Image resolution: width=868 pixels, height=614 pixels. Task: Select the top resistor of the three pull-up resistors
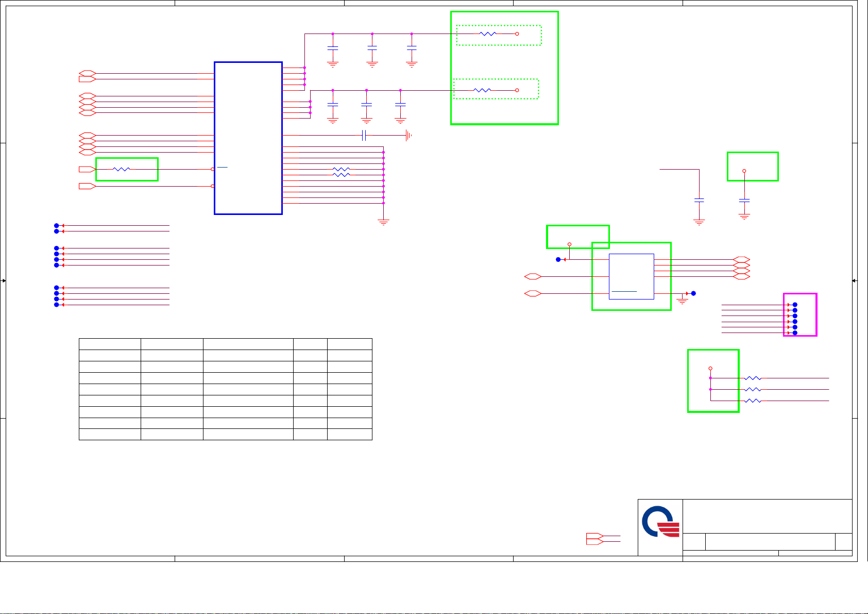coord(753,378)
